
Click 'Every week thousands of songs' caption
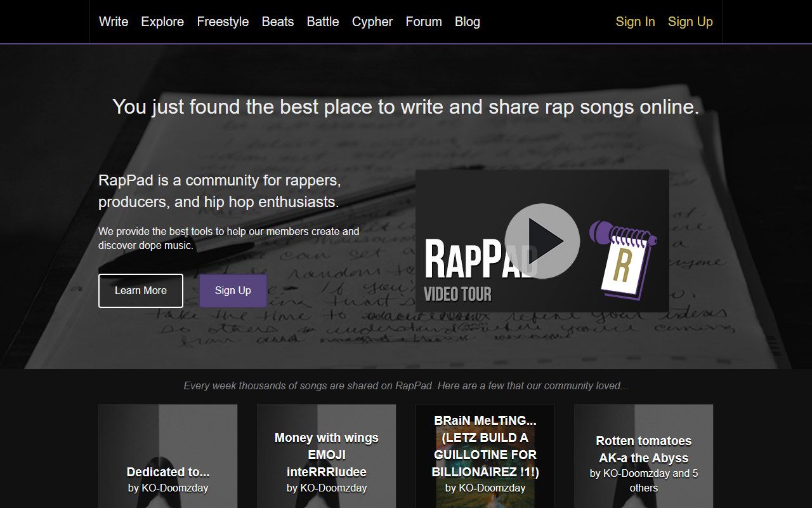click(x=406, y=385)
